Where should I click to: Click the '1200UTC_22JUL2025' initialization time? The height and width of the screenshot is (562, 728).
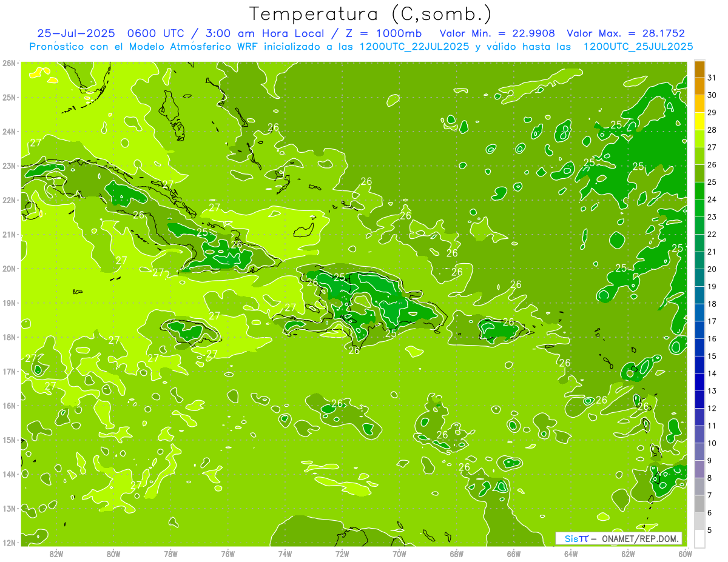(x=414, y=47)
